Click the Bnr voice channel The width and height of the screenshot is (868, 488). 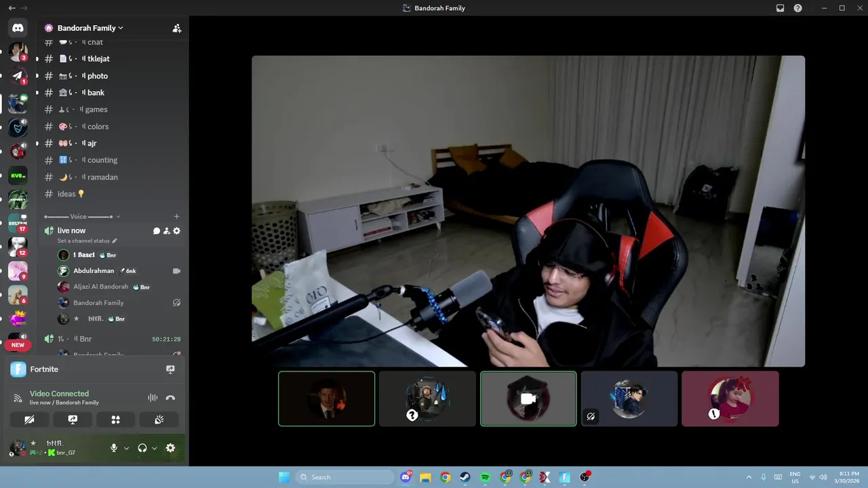(x=113, y=339)
